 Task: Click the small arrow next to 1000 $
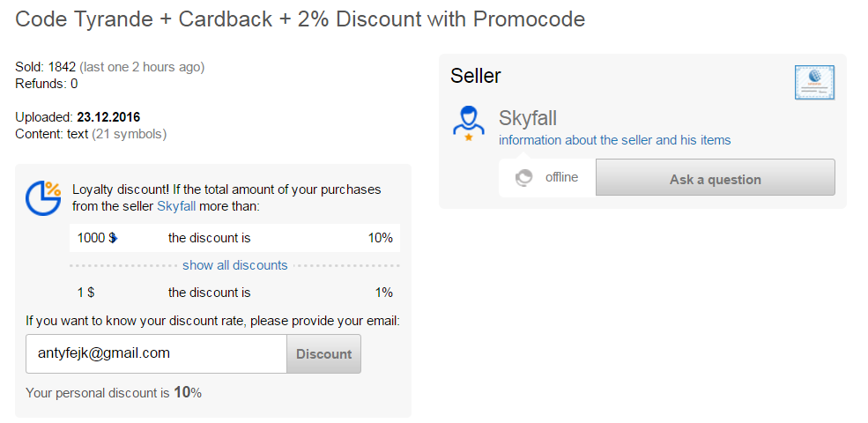coord(115,239)
